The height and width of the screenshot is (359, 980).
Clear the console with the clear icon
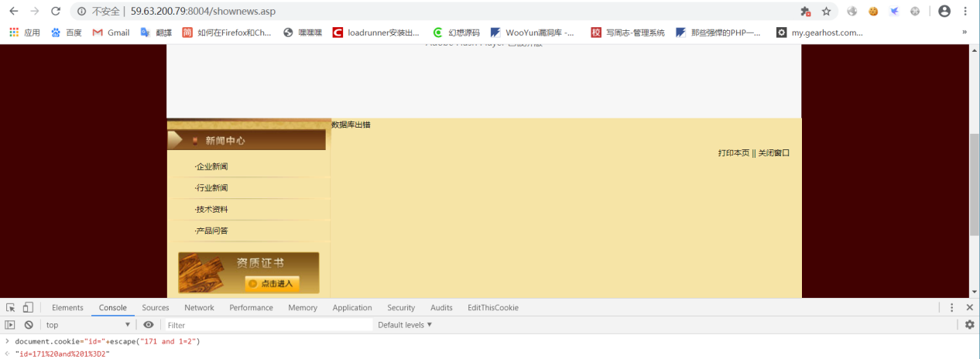tap(29, 325)
